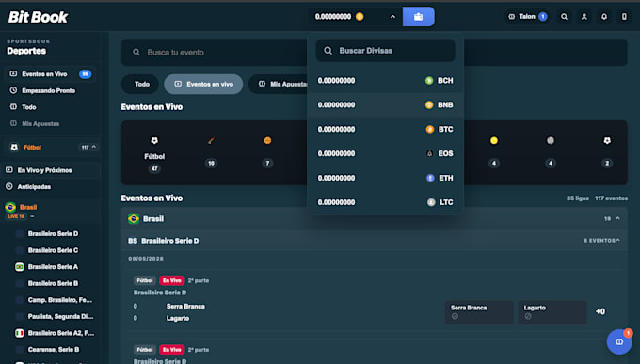This screenshot has height=364, width=640.
Task: Open the floating bet slip button
Action: click(x=619, y=341)
